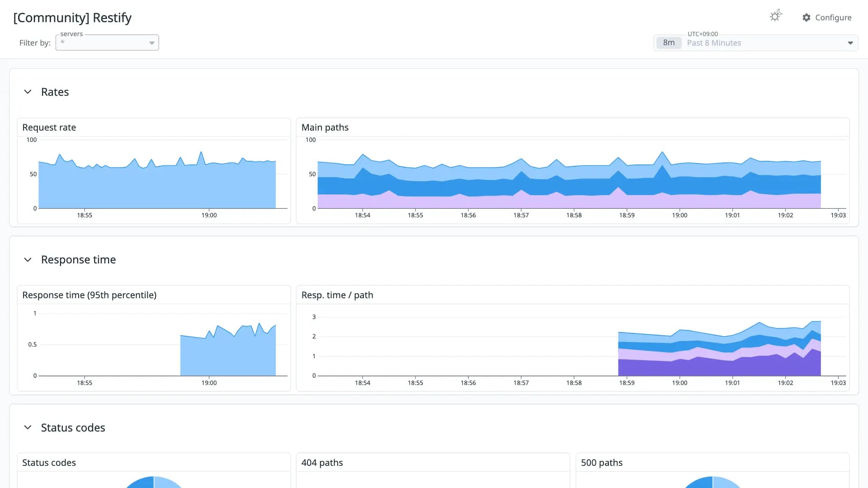868x488 pixels.
Task: Click the Resp. time / path title
Action: tap(337, 295)
